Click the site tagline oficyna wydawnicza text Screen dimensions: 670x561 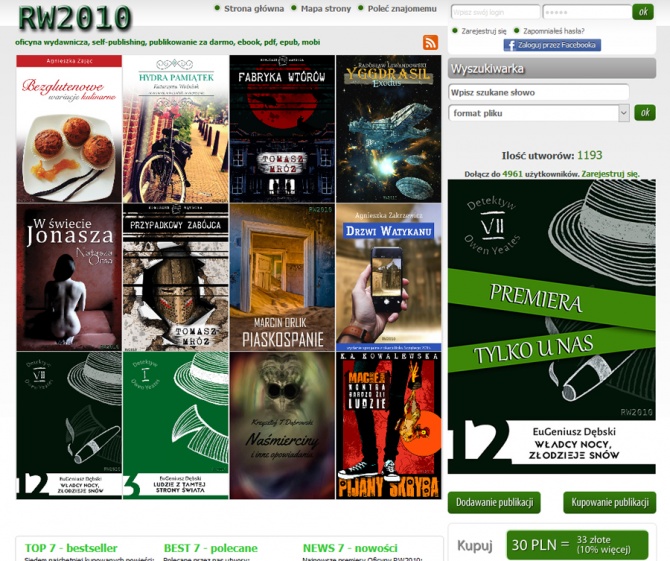tap(168, 42)
